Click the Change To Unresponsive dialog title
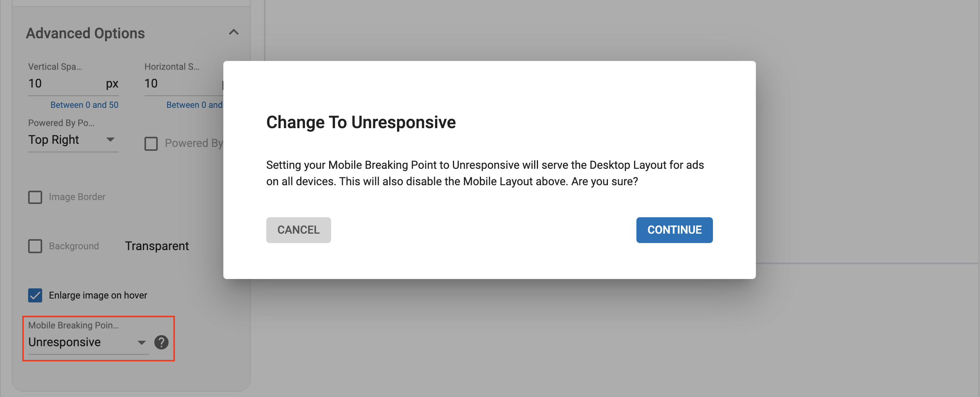This screenshot has width=980, height=397. [360, 122]
